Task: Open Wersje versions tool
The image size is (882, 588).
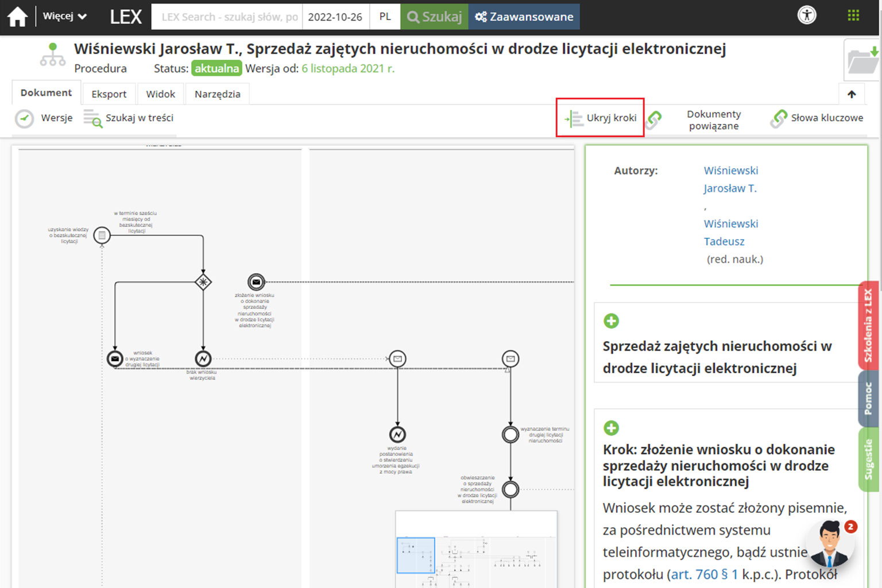Action: [x=44, y=118]
